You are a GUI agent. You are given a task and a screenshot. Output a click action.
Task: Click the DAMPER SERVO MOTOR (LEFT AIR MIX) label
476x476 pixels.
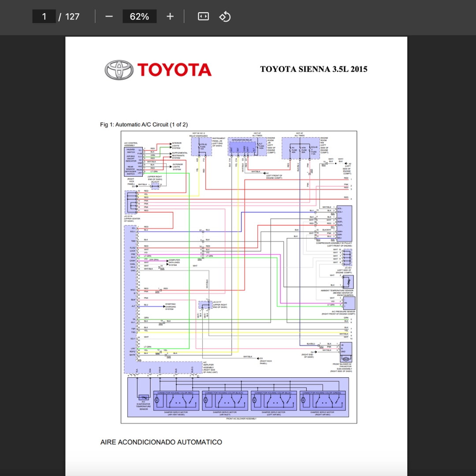(274, 413)
